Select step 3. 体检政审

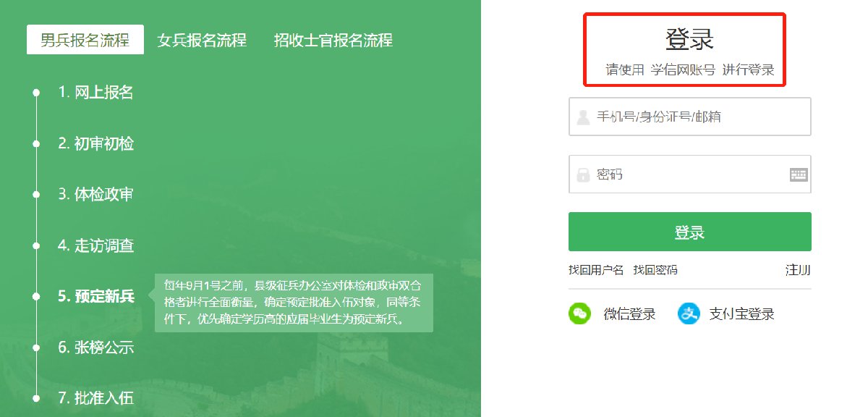(x=95, y=194)
